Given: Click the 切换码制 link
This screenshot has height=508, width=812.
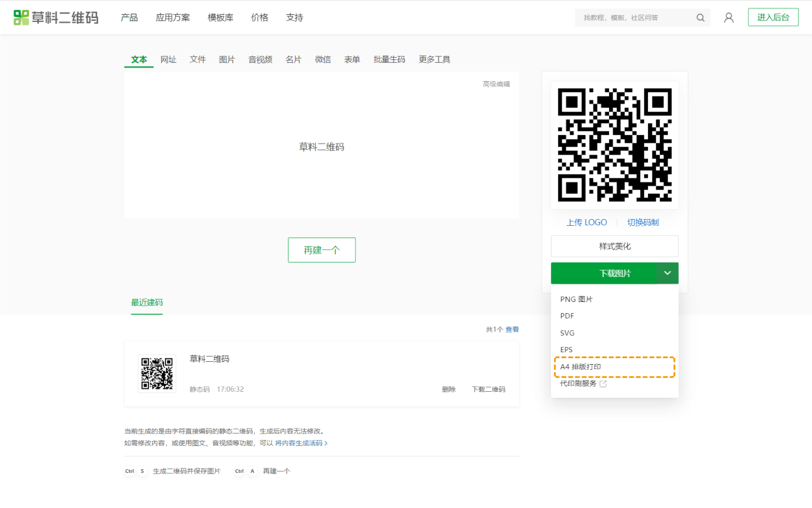Looking at the screenshot, I should pyautogui.click(x=643, y=222).
